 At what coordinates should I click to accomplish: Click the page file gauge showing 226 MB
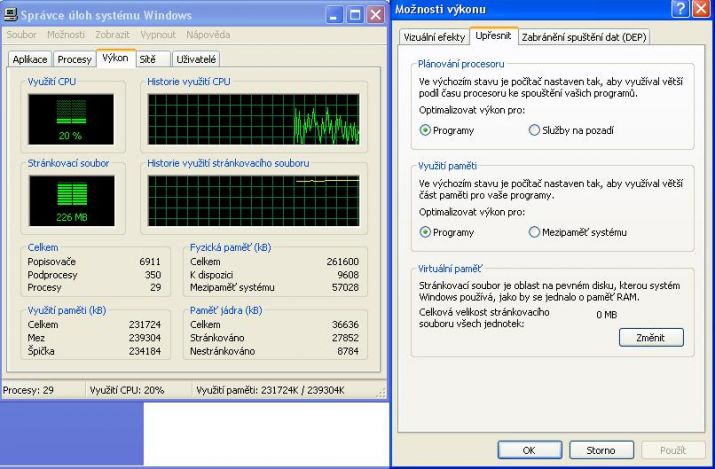coord(72,201)
